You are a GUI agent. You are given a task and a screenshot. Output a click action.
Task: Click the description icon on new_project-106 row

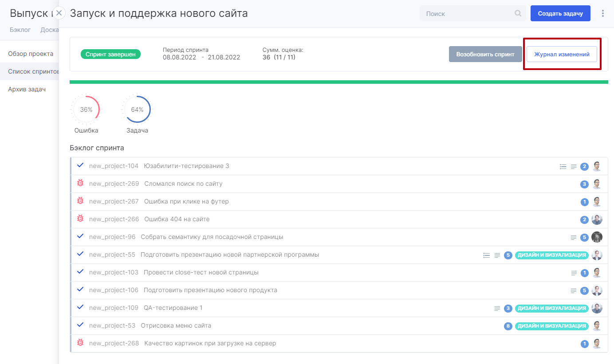tap(574, 291)
